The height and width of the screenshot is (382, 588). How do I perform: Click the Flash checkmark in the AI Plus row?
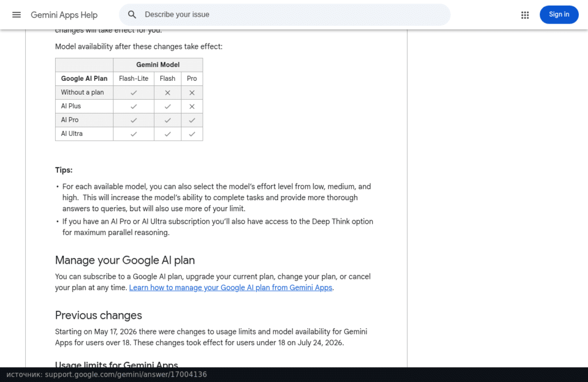168,106
